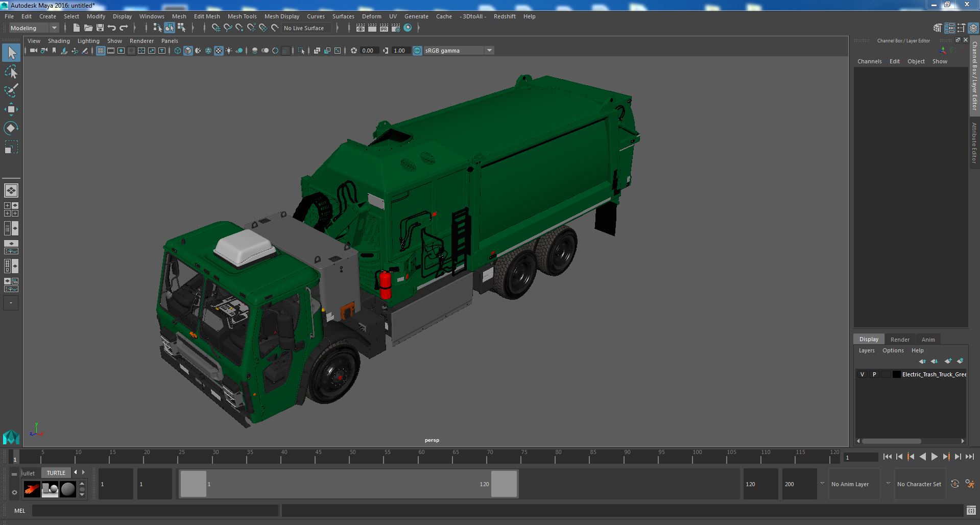Pick the Paint selection tool
The image size is (980, 525).
(11, 90)
